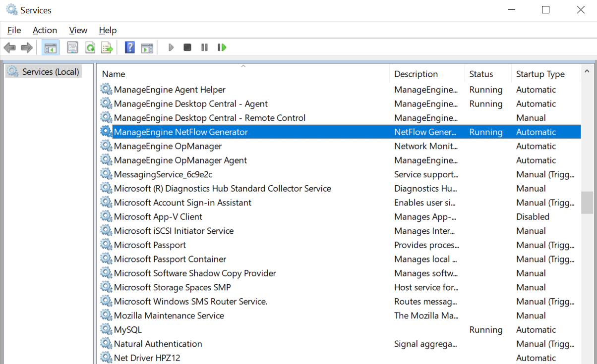Screen dimensions: 597x364
Task: Click gear icon beside Mozilla Maintenance Service
Action: coord(106,315)
